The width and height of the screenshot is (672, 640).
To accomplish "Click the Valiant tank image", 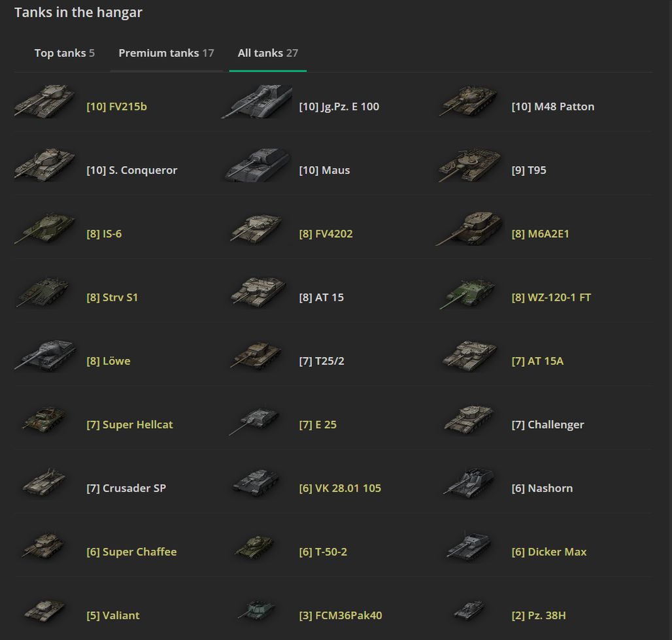I will click(44, 611).
